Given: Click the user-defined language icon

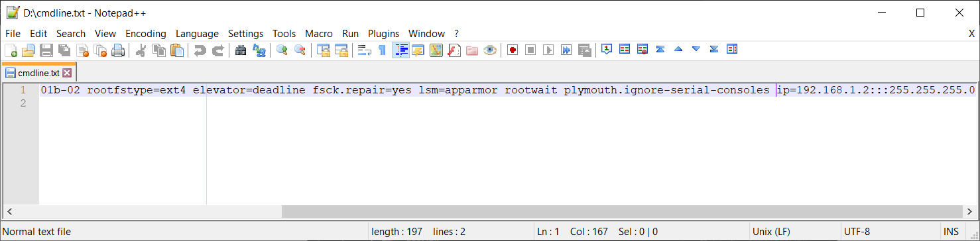Looking at the screenshot, I should tap(418, 50).
